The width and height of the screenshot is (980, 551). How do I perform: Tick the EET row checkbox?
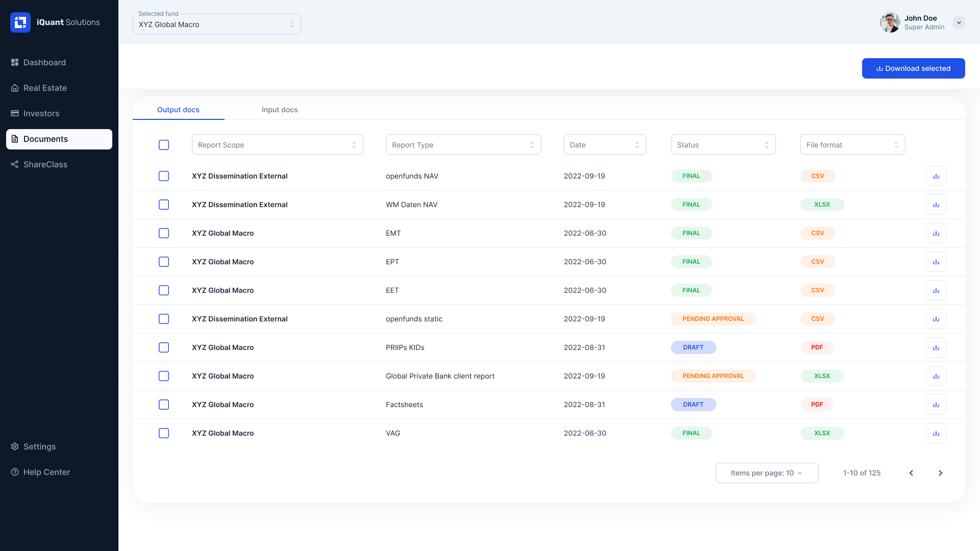click(x=164, y=290)
